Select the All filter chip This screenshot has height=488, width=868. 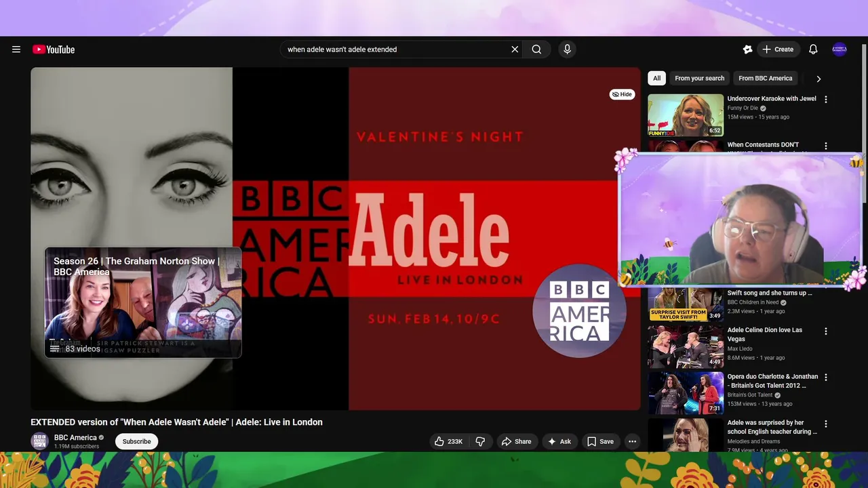click(x=656, y=78)
